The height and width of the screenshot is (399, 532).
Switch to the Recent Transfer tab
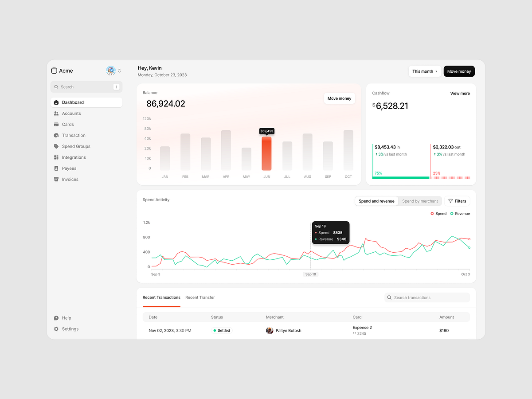[200, 297]
